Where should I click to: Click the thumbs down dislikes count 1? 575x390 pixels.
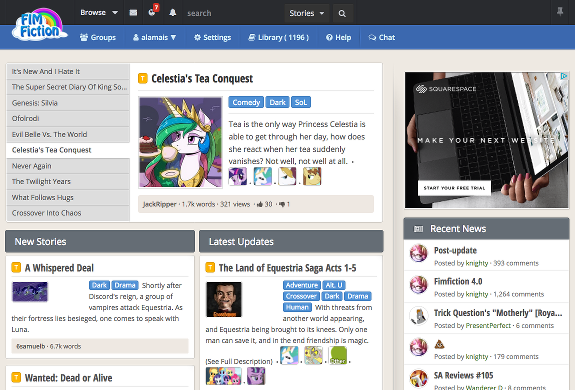(284, 204)
